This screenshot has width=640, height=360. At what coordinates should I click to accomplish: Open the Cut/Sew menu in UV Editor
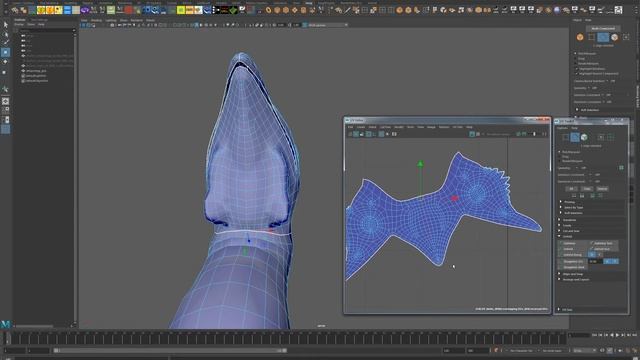(385, 127)
